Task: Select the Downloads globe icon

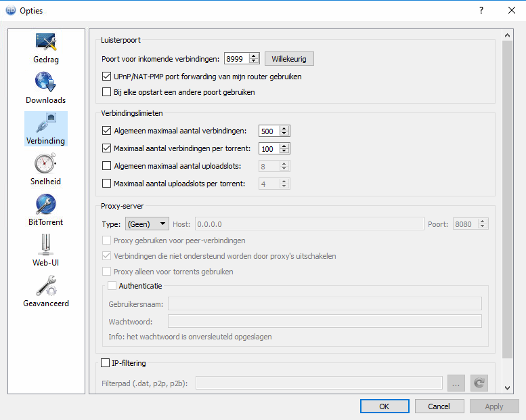Action: tap(46, 83)
